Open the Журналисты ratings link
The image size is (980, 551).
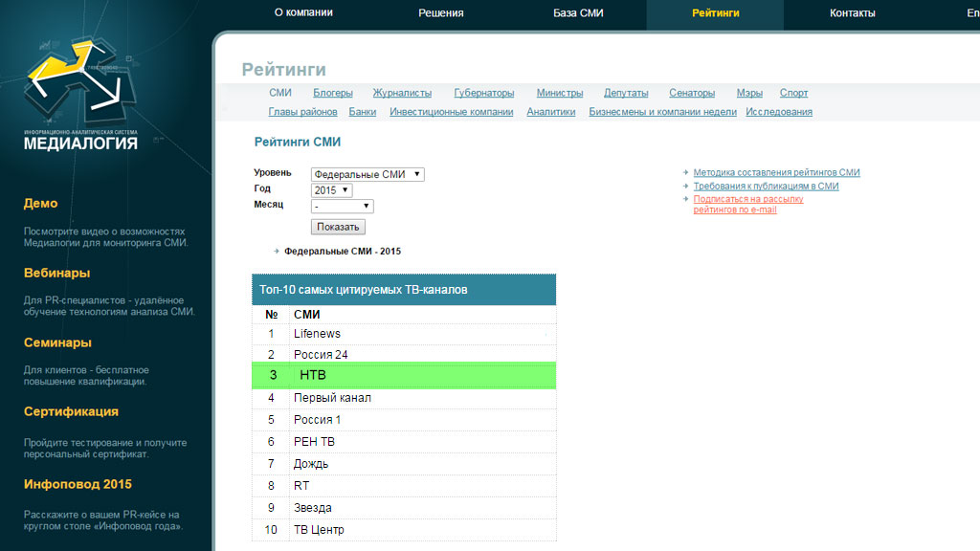click(x=402, y=93)
